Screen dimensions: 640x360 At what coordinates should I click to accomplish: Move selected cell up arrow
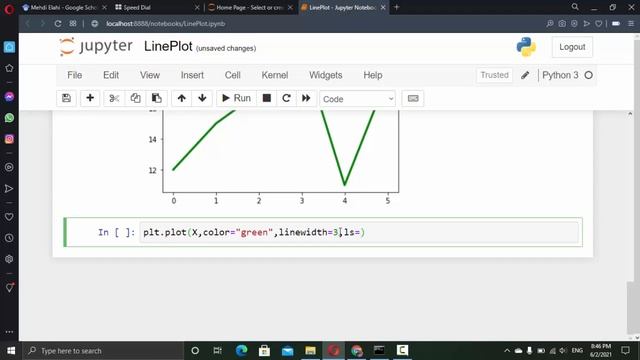point(182,98)
